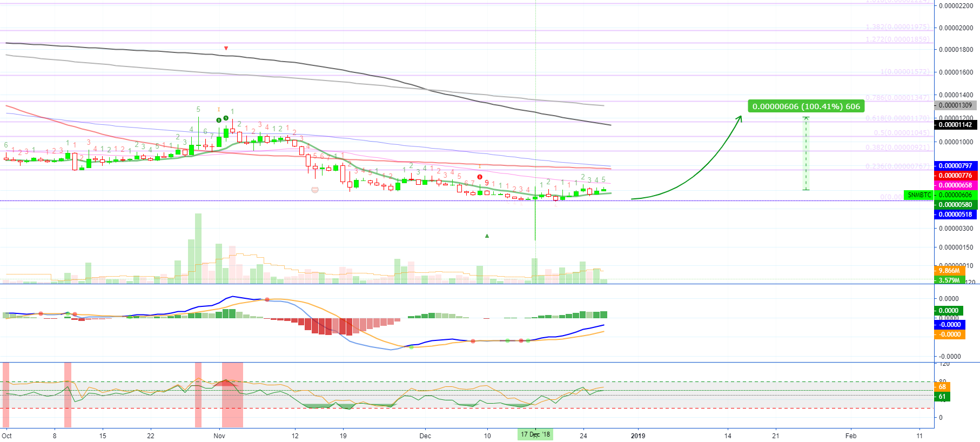Click the 0.00001600 price scale value

(956, 72)
